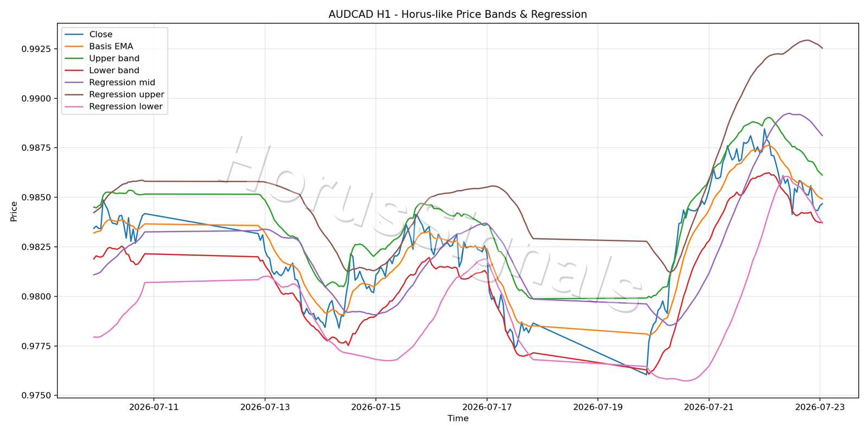
Task: Click the 0.9925 y-axis tick label
Action: 36,49
